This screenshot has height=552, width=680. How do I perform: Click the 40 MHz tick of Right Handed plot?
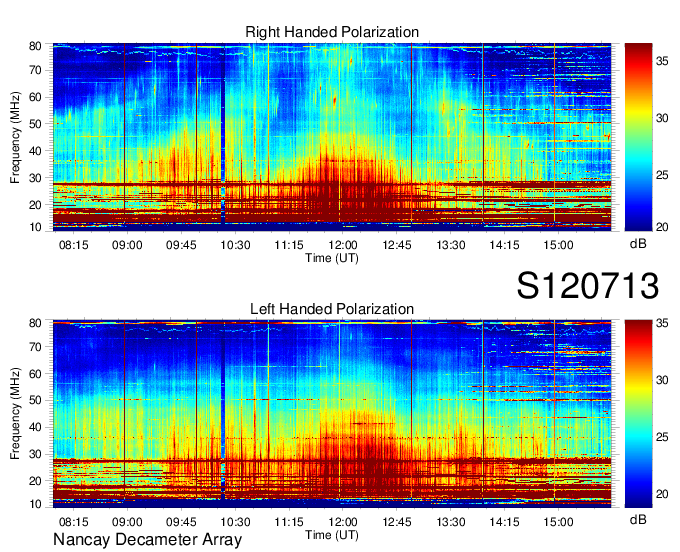click(35, 151)
